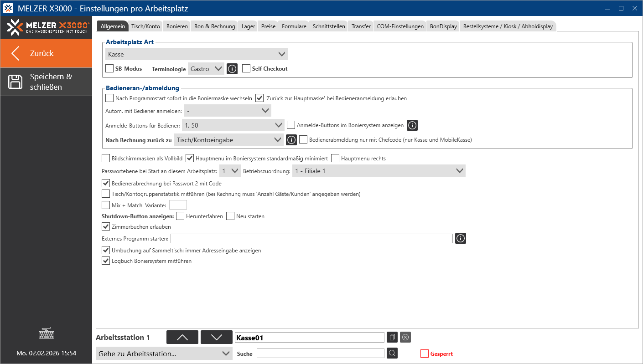
Task: Uncheck Zimmerbuchen erlauben
Action: pyautogui.click(x=106, y=227)
